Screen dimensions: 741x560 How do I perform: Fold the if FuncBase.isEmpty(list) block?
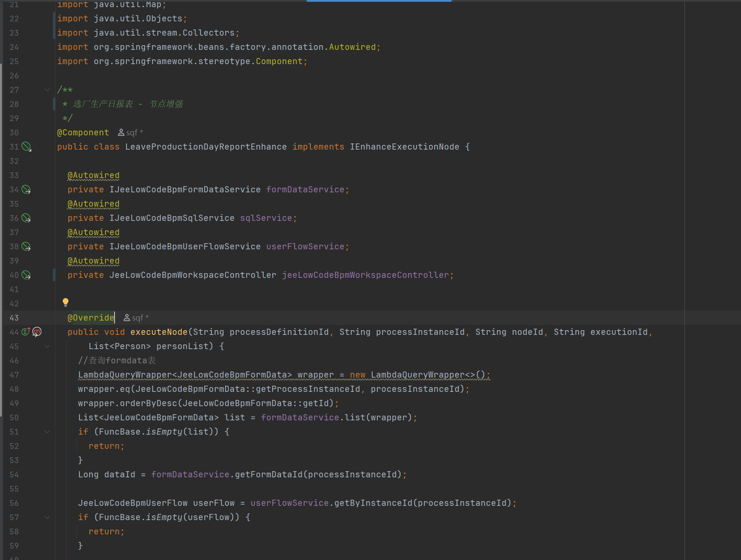(47, 432)
